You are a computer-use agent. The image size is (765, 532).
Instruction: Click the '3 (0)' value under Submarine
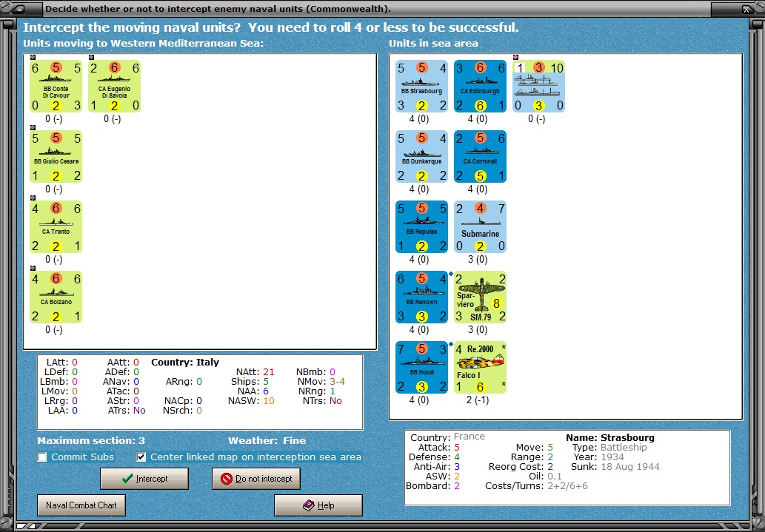tap(477, 260)
